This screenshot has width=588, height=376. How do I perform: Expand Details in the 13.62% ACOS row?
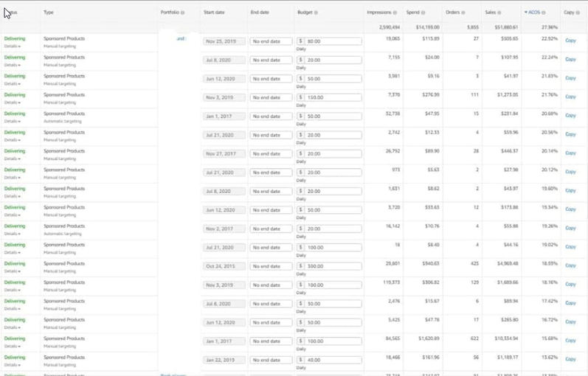pos(13,365)
